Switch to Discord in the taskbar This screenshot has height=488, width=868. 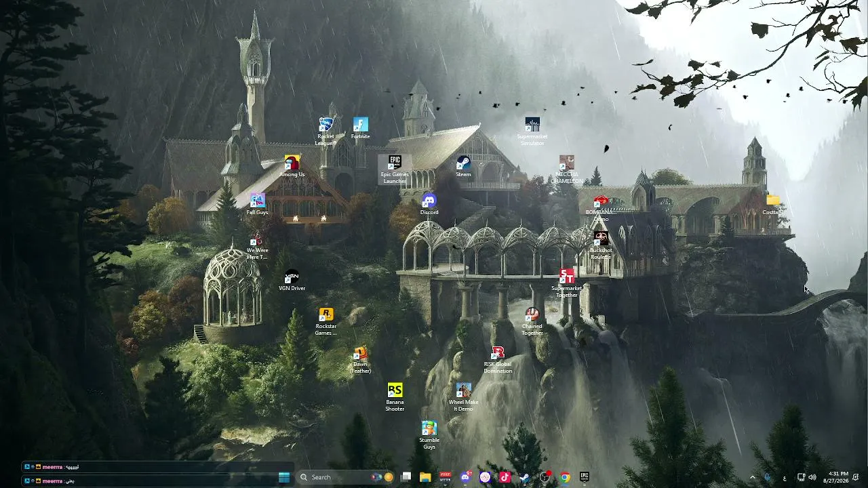(465, 477)
